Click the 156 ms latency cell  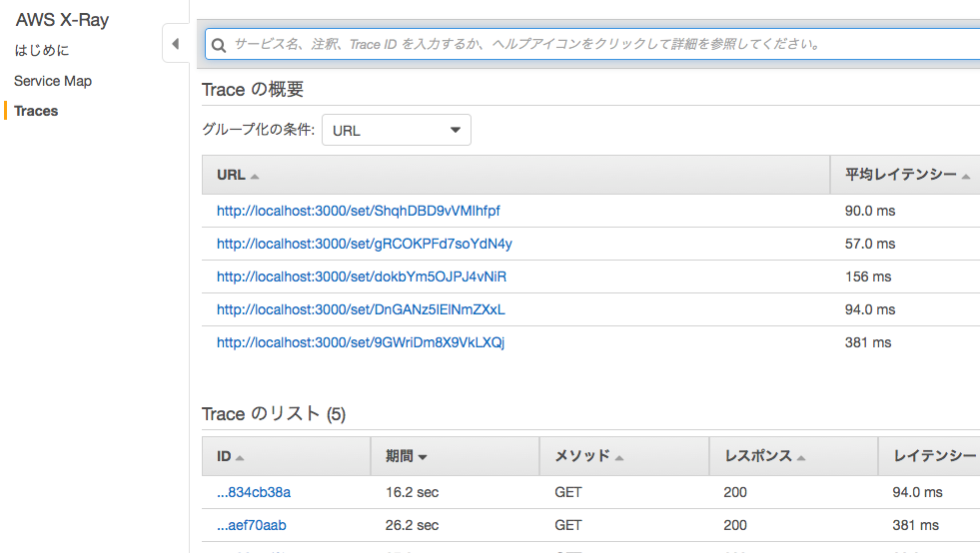[868, 276]
